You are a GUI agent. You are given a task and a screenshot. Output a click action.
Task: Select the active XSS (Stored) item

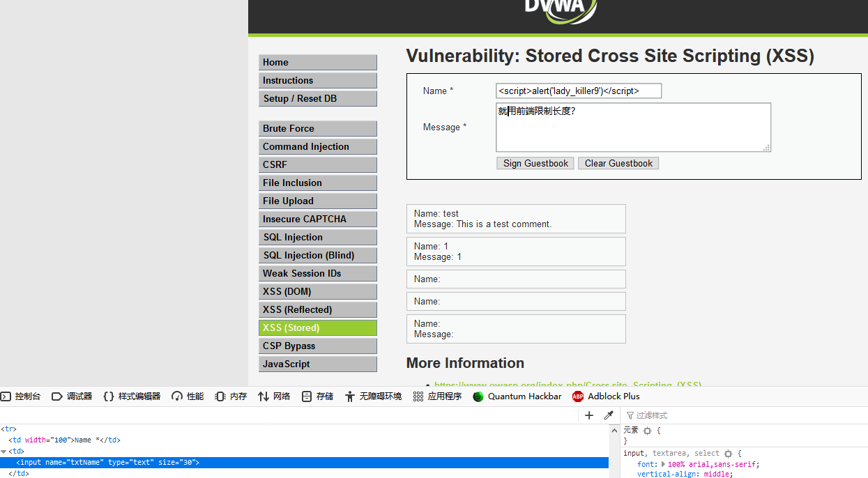(317, 327)
